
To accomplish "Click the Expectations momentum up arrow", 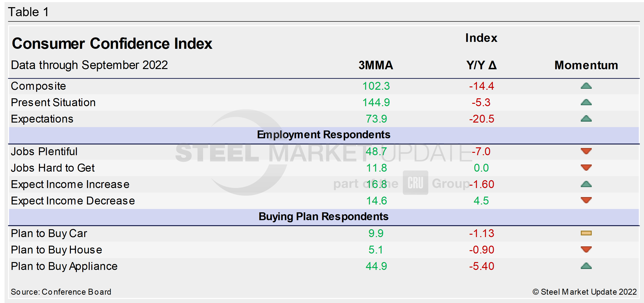I will [586, 119].
